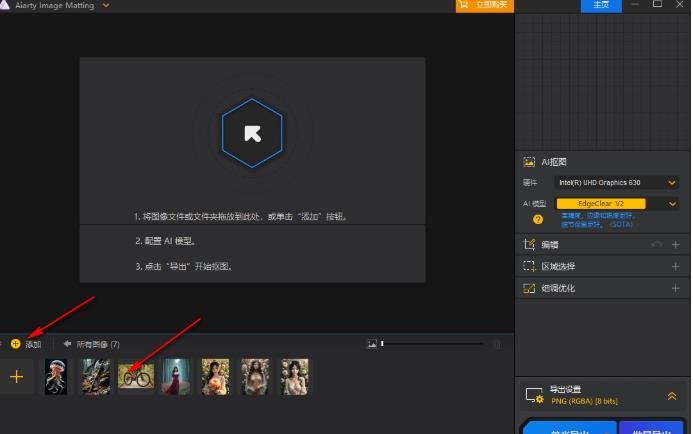Click the 细调优化 refine icon
693x434 pixels.
[x=529, y=289]
